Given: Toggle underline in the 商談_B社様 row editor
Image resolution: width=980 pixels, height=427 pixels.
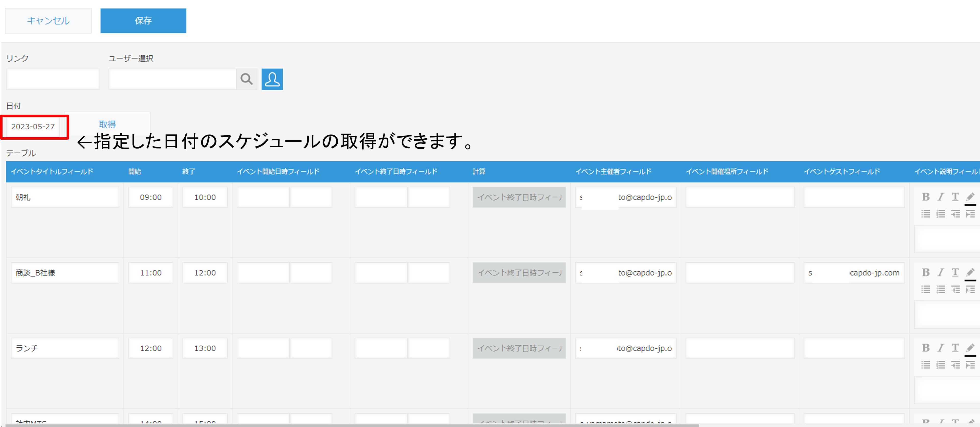Looking at the screenshot, I should (955, 272).
